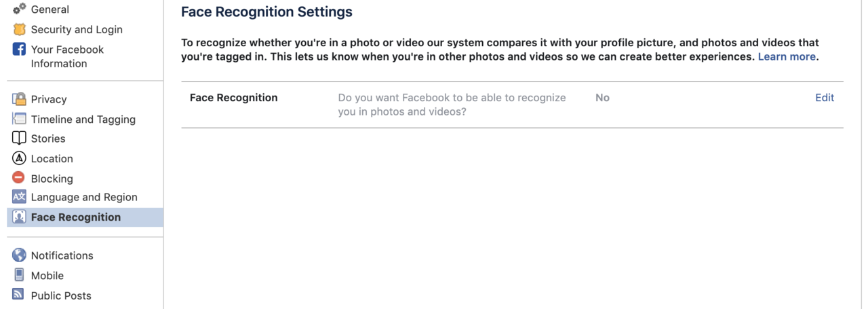Open the Learn more link
This screenshot has height=309, width=868.
[787, 57]
